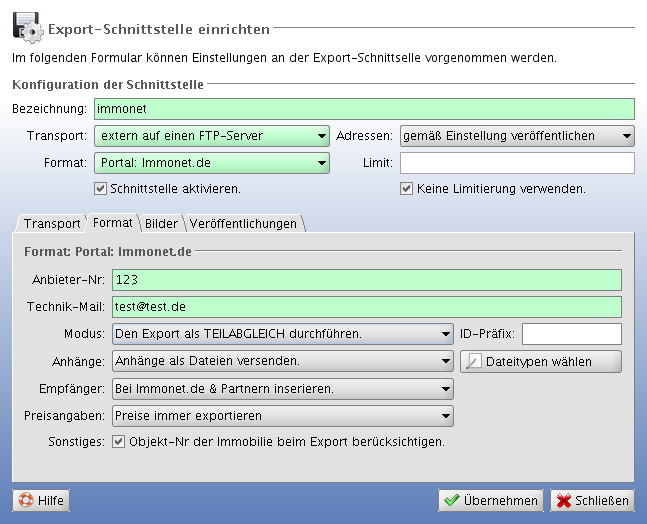
Task: Expand the Modus TEILABGLEICH dropdown
Action: (282, 334)
